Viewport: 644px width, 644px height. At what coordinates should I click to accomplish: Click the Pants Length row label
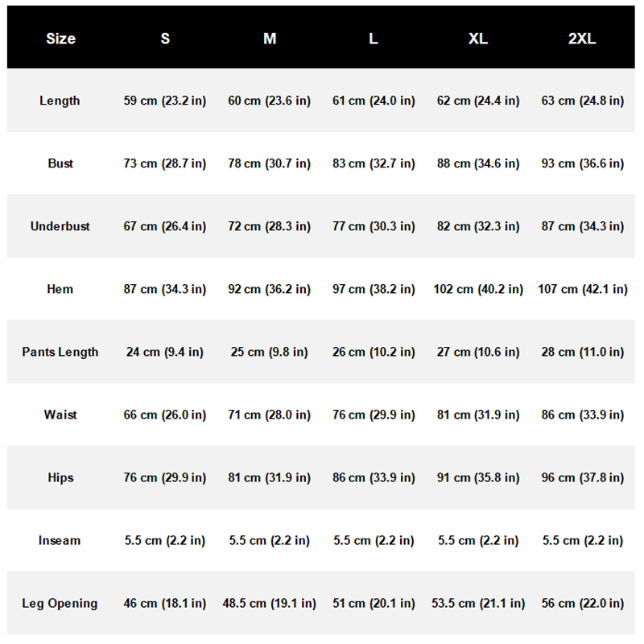tap(60, 352)
